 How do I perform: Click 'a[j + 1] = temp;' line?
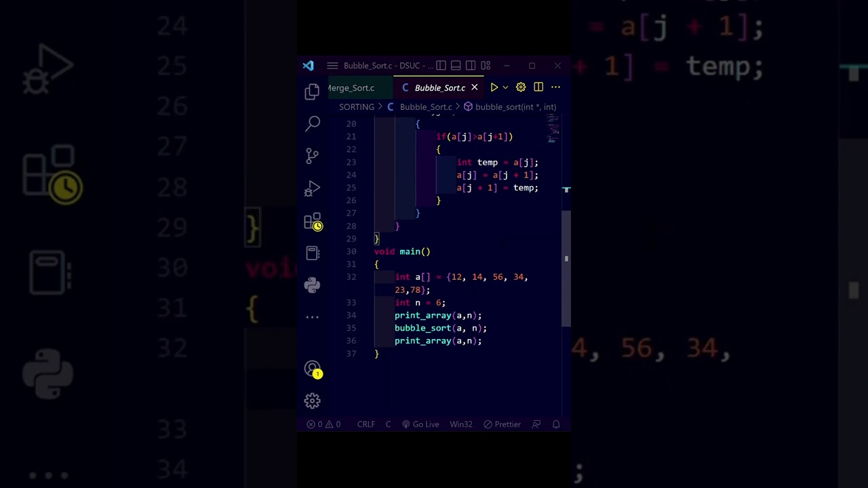coord(498,188)
